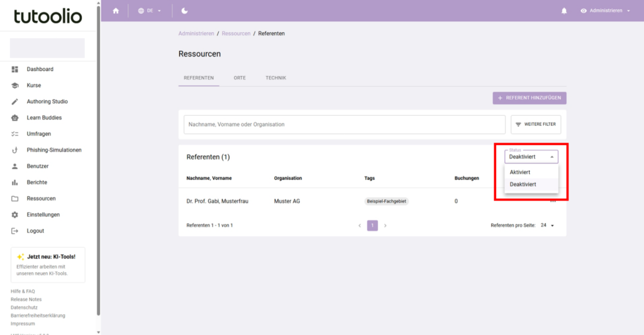Click Dr. Prof. Gabi, Musterfrau row name
This screenshot has height=335, width=644.
click(217, 201)
